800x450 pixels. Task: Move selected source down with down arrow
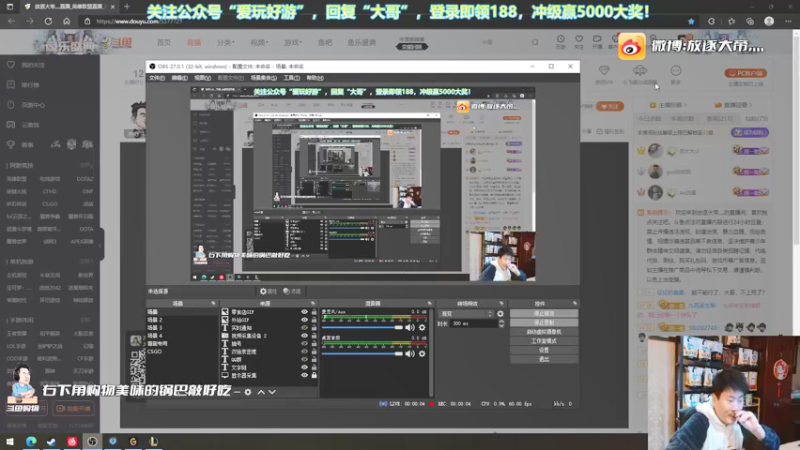[x=272, y=392]
